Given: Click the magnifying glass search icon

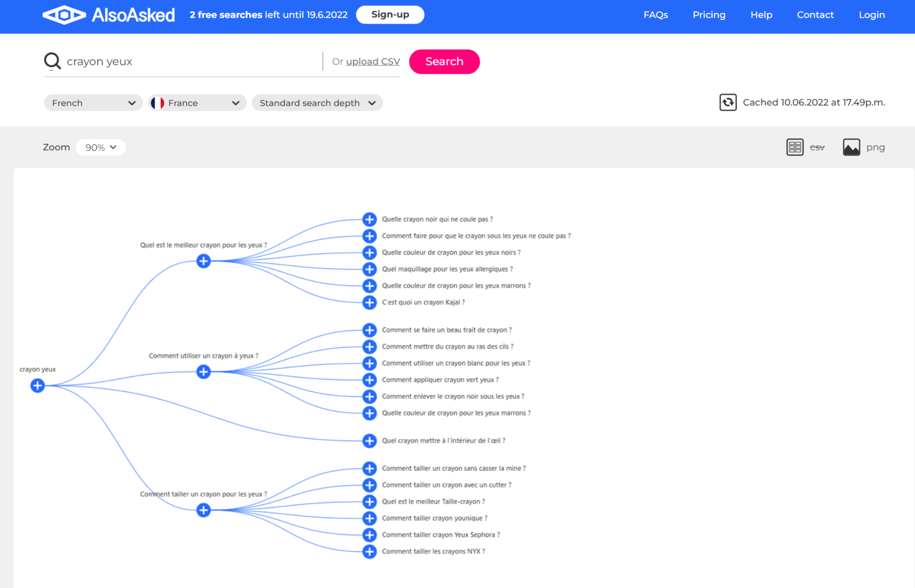Looking at the screenshot, I should (x=52, y=62).
